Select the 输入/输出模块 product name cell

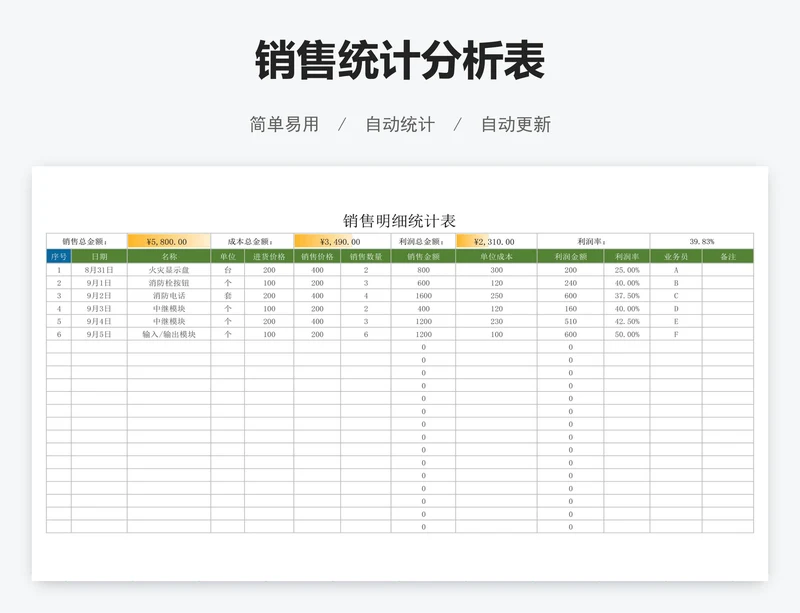click(169, 334)
